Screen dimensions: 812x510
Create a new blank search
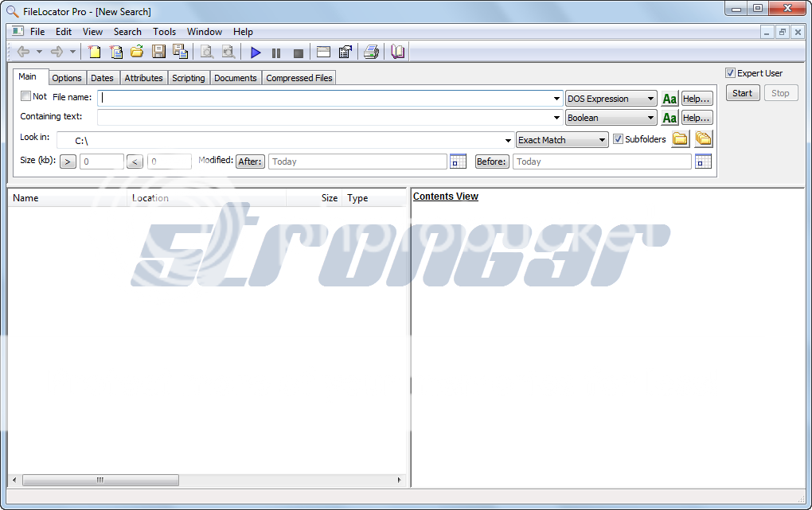coord(94,52)
